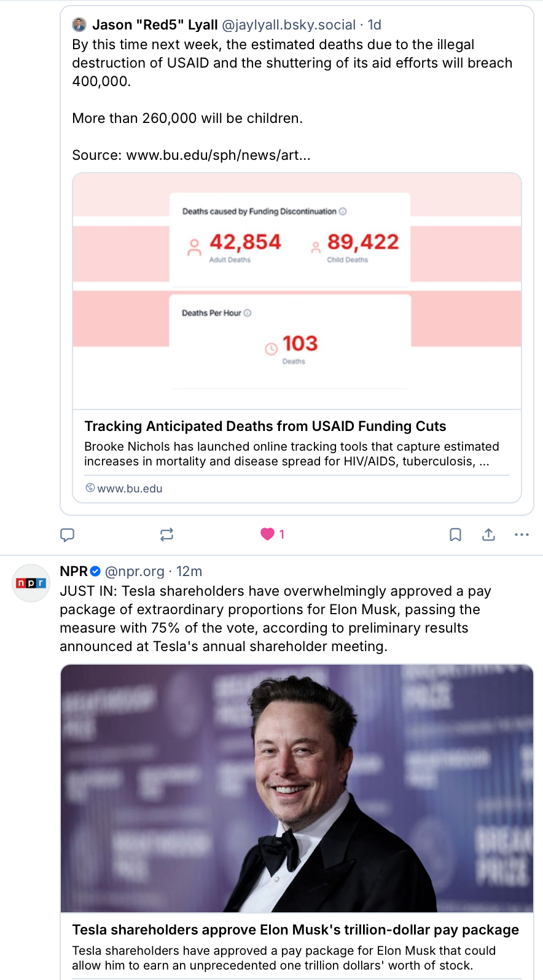The width and height of the screenshot is (543, 980).
Task: Open more options for Lyall's post
Action: pyautogui.click(x=522, y=534)
